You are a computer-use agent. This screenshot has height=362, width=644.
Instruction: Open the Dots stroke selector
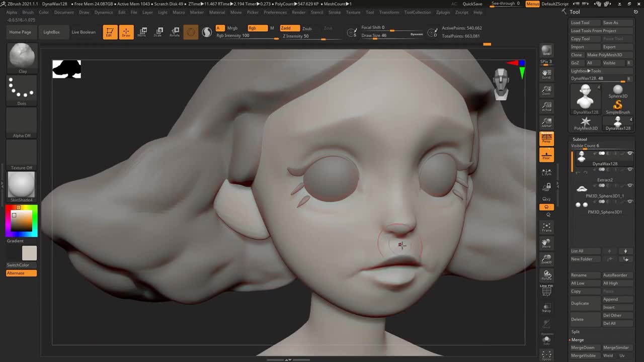(x=22, y=91)
